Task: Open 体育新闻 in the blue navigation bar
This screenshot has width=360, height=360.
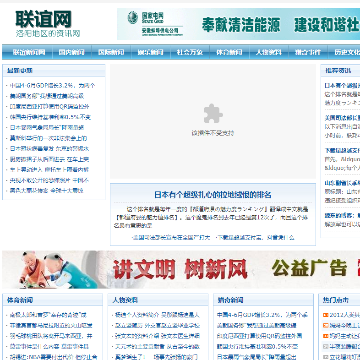Action: [x=229, y=52]
